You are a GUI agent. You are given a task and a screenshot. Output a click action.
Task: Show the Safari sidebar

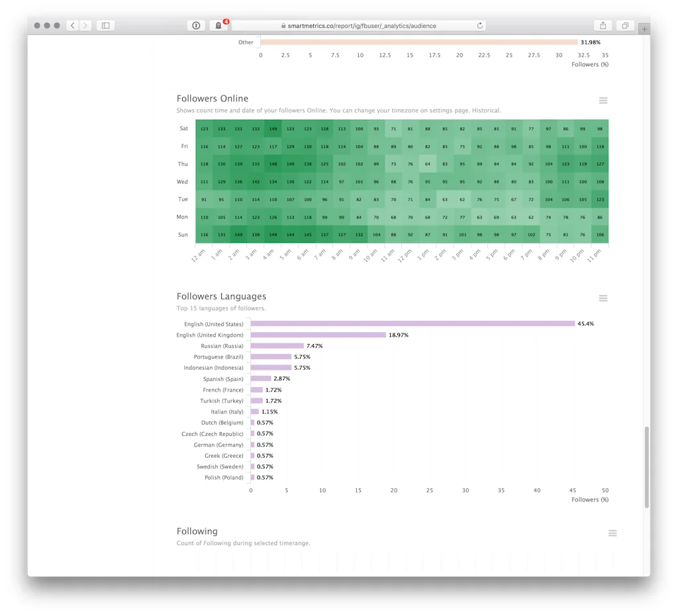pos(105,25)
